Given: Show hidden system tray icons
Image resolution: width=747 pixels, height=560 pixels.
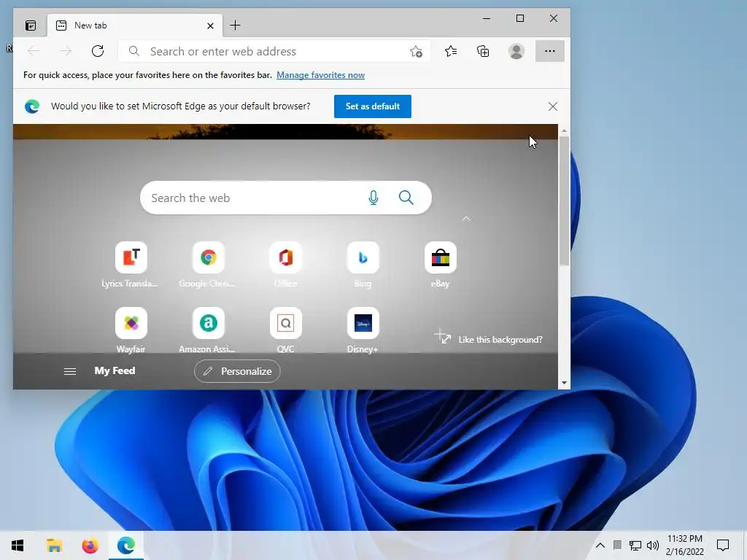Looking at the screenshot, I should pos(600,545).
